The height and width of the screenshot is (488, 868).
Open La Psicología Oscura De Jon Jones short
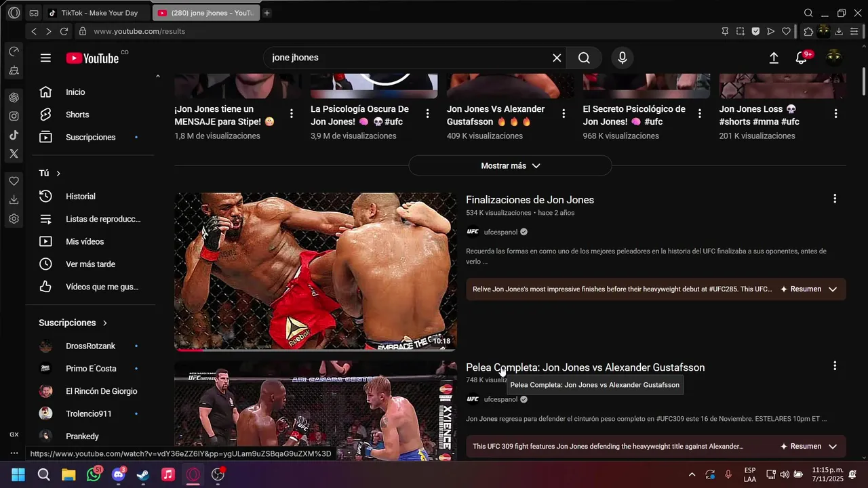pyautogui.click(x=361, y=115)
